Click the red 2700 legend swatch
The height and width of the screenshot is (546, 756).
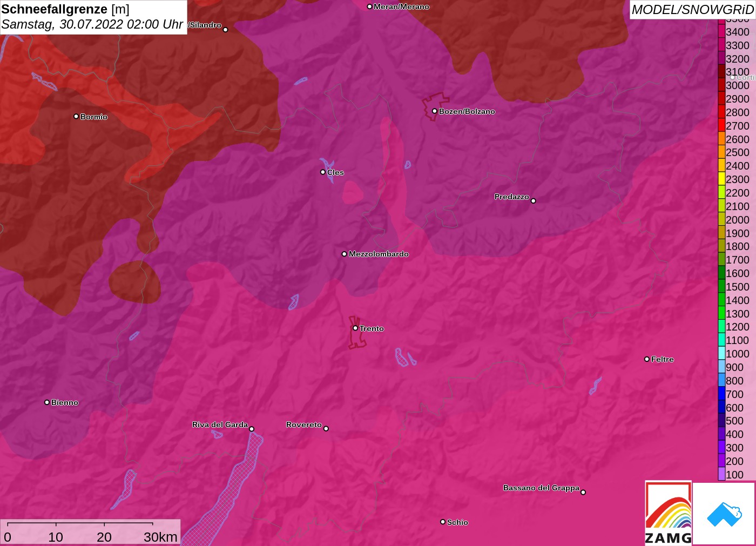coord(721,125)
